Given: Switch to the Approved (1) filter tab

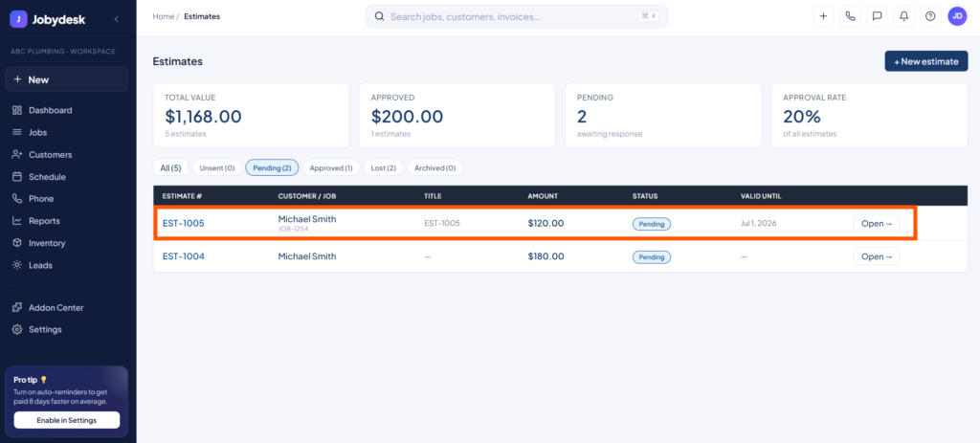Looking at the screenshot, I should pyautogui.click(x=331, y=168).
